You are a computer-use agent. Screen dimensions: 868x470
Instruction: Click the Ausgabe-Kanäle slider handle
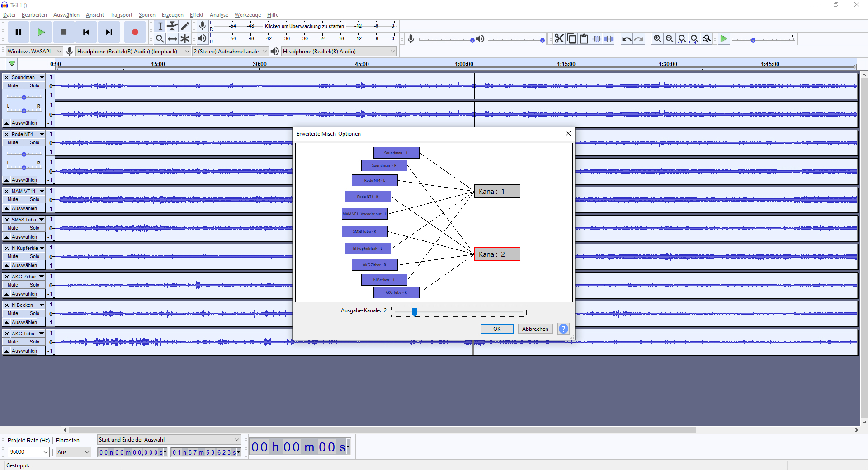coord(415,312)
